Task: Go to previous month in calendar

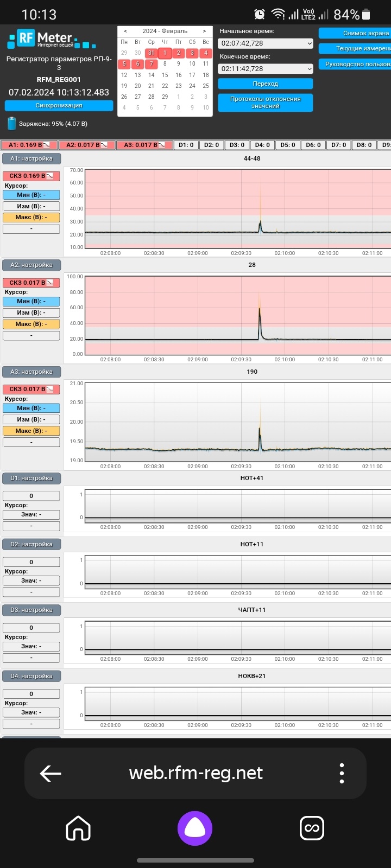Action: pos(125,31)
